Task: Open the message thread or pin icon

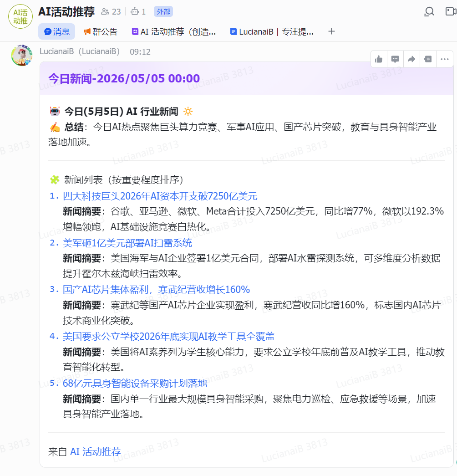Action: 428,59
